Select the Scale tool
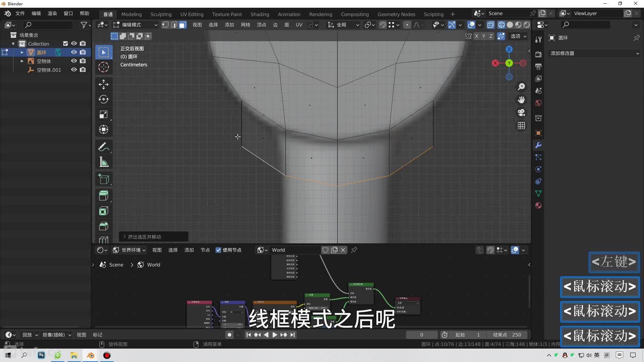 coord(104,114)
